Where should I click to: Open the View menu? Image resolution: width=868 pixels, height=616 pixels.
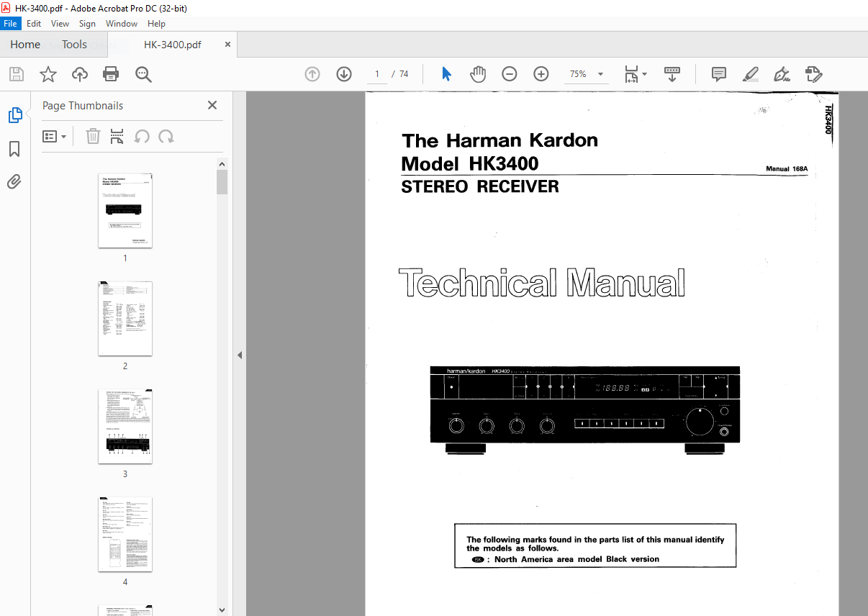click(60, 24)
